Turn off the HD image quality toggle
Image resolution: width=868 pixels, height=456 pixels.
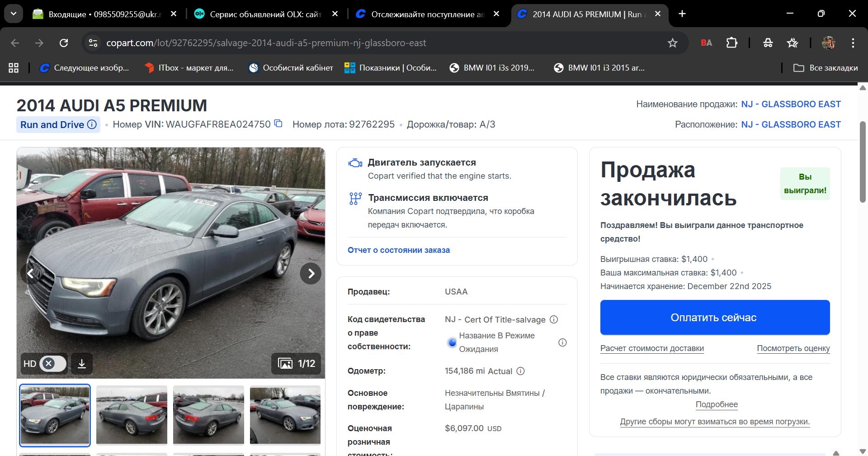coord(48,363)
